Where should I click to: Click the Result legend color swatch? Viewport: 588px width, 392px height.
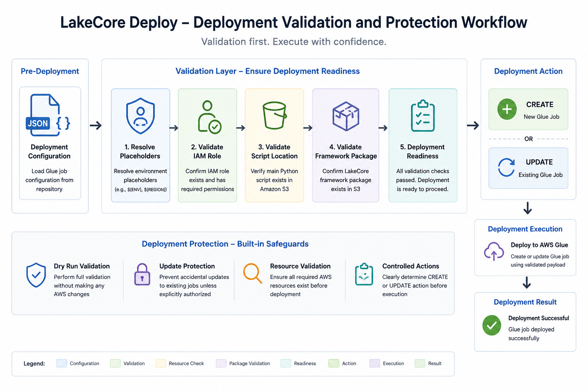420,363
